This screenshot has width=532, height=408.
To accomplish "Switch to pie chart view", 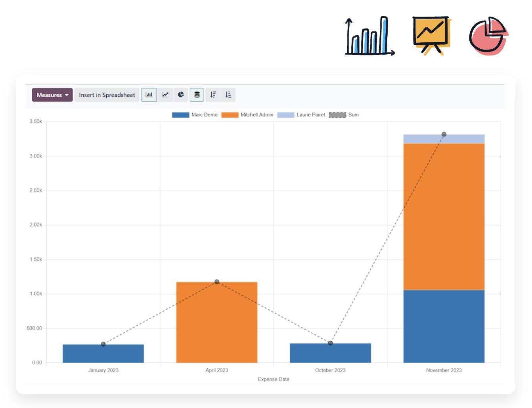I will 181,95.
